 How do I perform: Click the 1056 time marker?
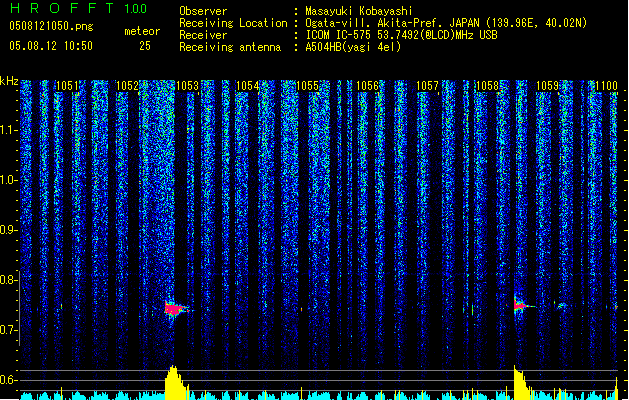click(367, 86)
